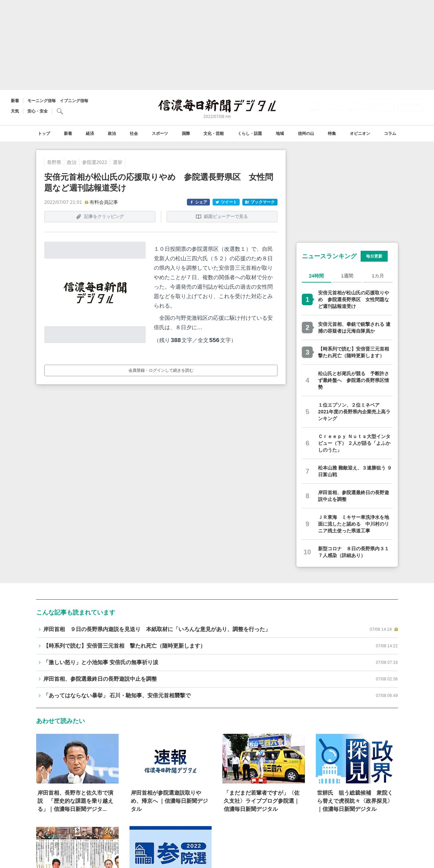Click the 選挙 article tag
Viewport: 434px width, 868px height.
[118, 162]
